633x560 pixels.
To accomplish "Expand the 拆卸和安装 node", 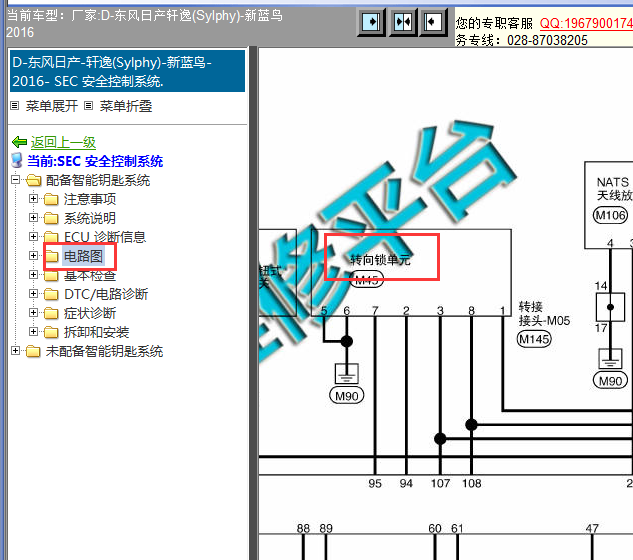I will (x=33, y=331).
